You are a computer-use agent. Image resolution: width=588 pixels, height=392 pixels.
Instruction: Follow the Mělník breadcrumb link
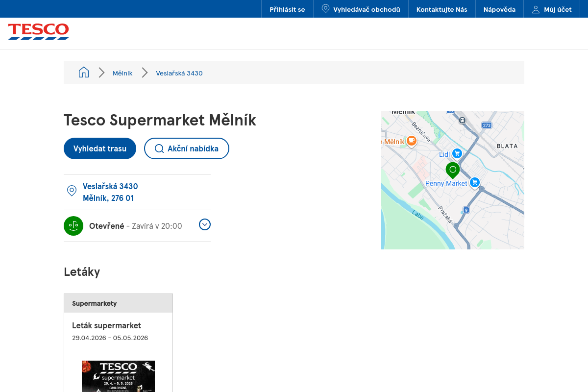click(122, 73)
